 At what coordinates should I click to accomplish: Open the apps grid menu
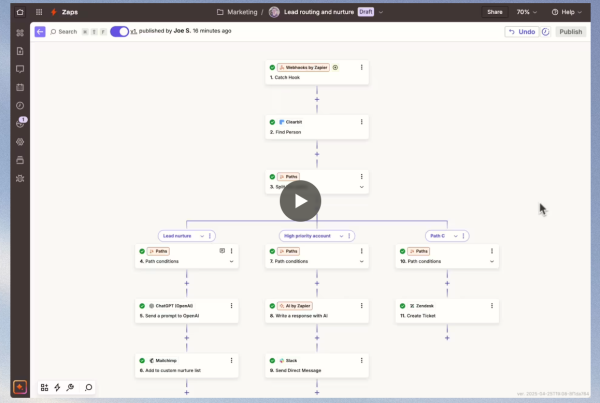(39, 12)
